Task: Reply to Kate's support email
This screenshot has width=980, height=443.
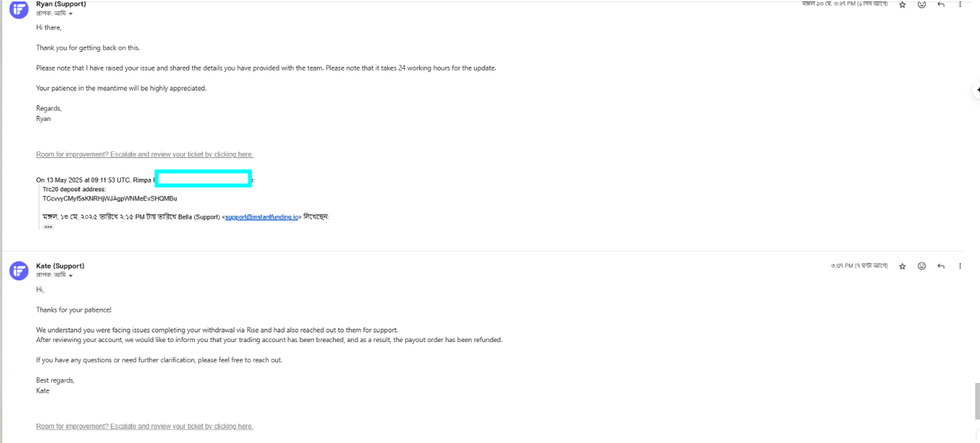Action: 941,266
